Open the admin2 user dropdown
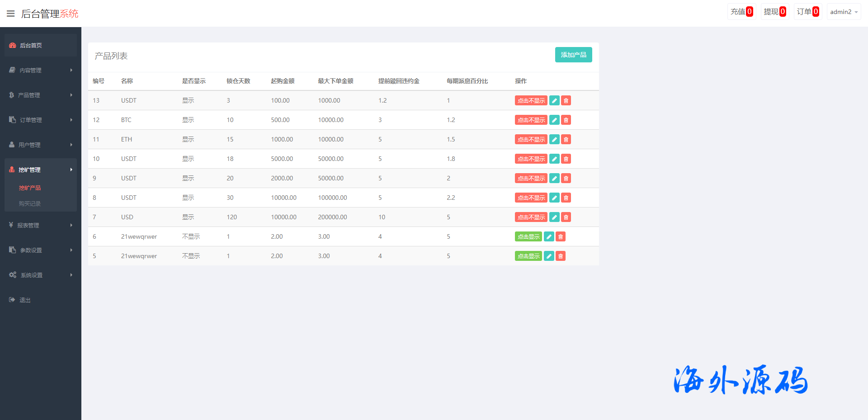This screenshot has height=420, width=868. [x=844, y=12]
